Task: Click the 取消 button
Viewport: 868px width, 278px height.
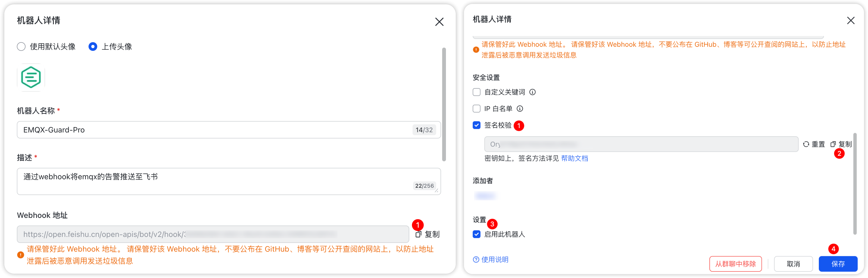Action: (793, 264)
